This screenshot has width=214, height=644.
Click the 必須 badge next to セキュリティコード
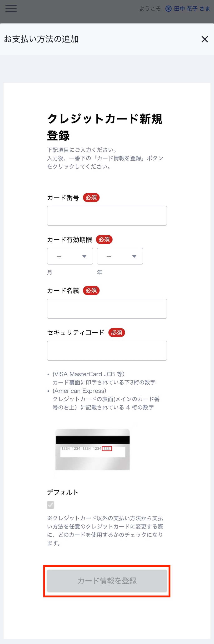click(x=117, y=332)
